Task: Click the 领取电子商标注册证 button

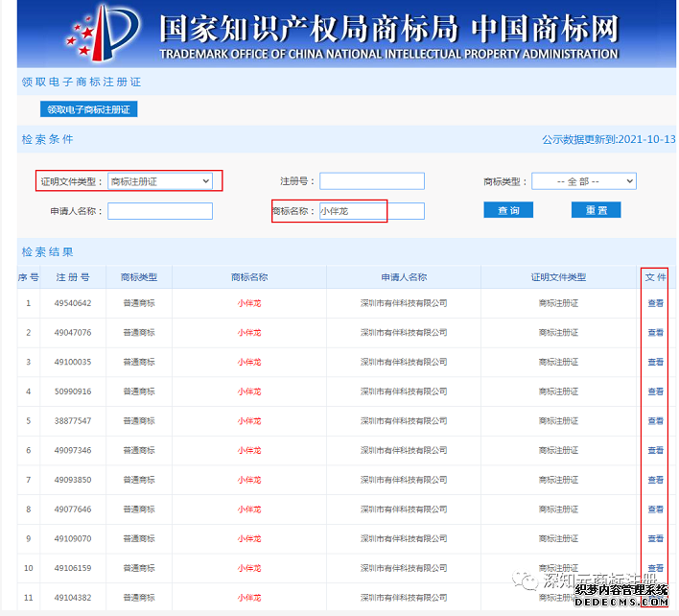Action: coord(89,109)
